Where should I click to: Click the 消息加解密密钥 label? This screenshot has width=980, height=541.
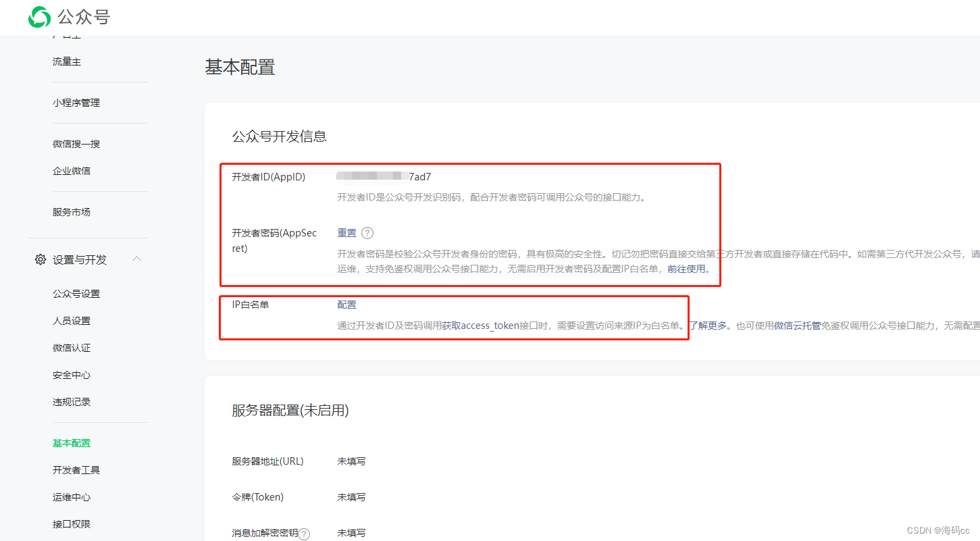point(265,533)
